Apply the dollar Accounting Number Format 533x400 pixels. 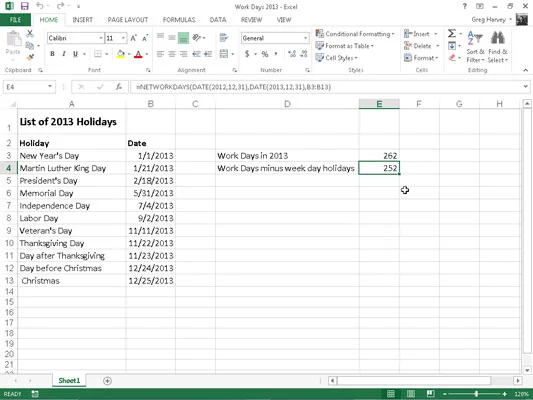click(x=247, y=54)
